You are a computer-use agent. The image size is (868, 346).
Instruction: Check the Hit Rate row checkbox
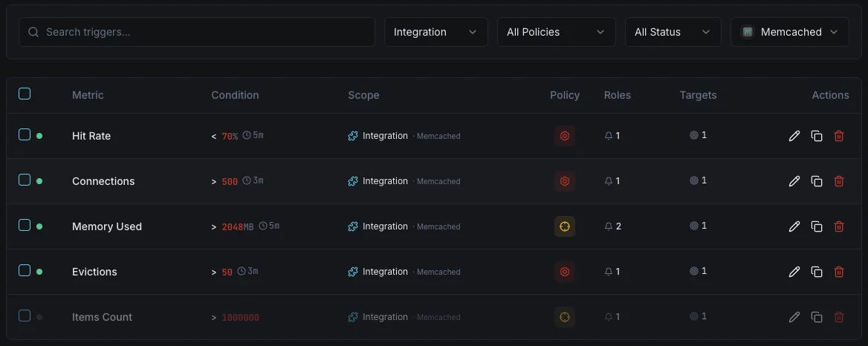[25, 135]
